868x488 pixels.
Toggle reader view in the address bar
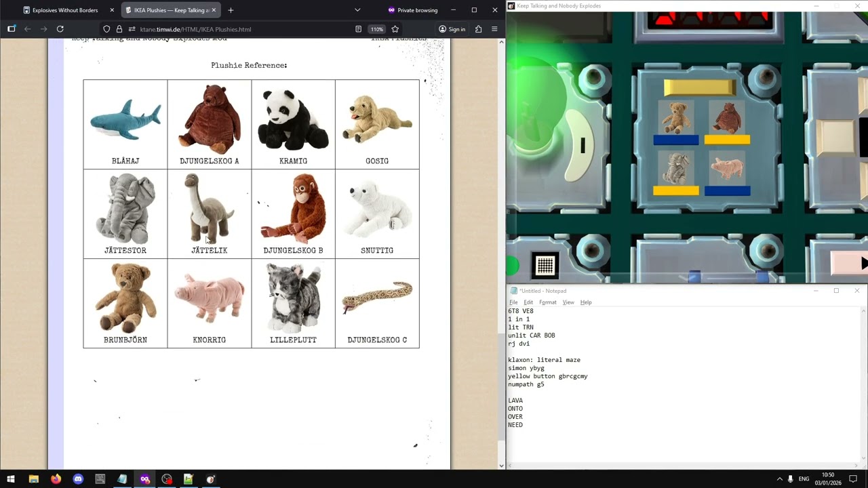pyautogui.click(x=358, y=29)
